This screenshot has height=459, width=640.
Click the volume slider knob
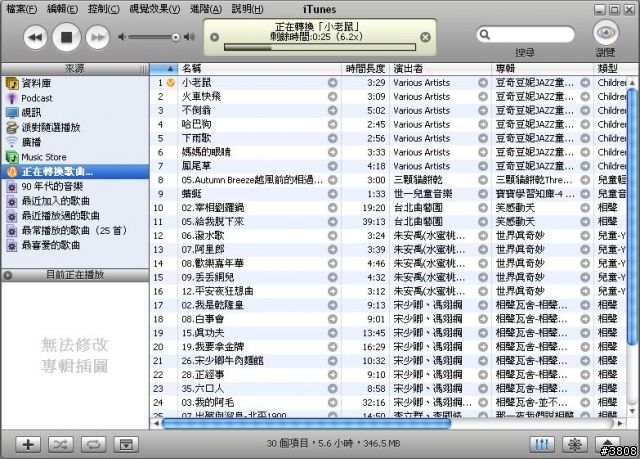point(176,37)
